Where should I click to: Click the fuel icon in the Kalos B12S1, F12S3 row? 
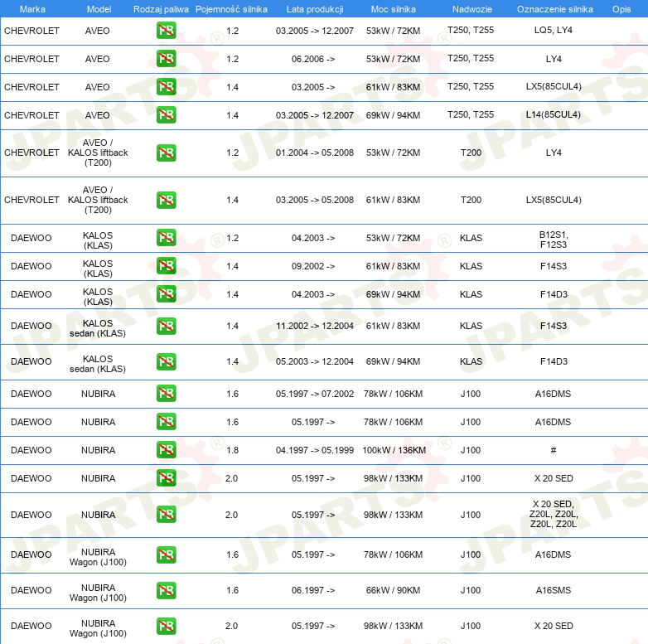coord(166,238)
